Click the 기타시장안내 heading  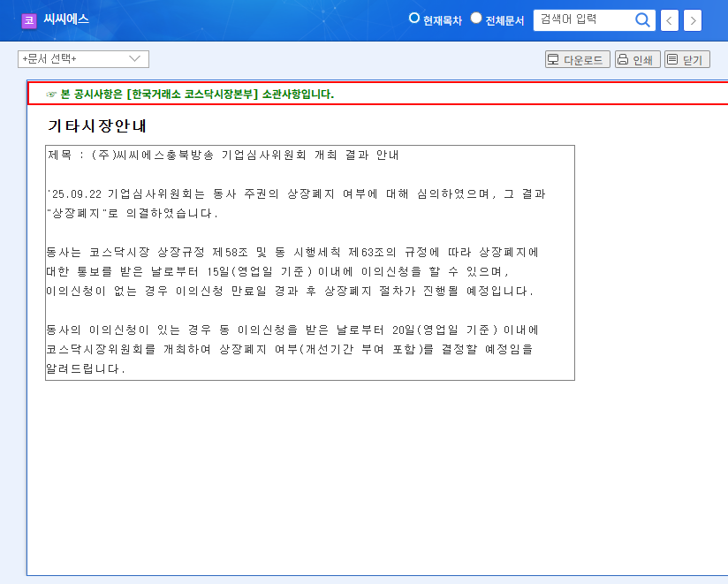[97, 125]
